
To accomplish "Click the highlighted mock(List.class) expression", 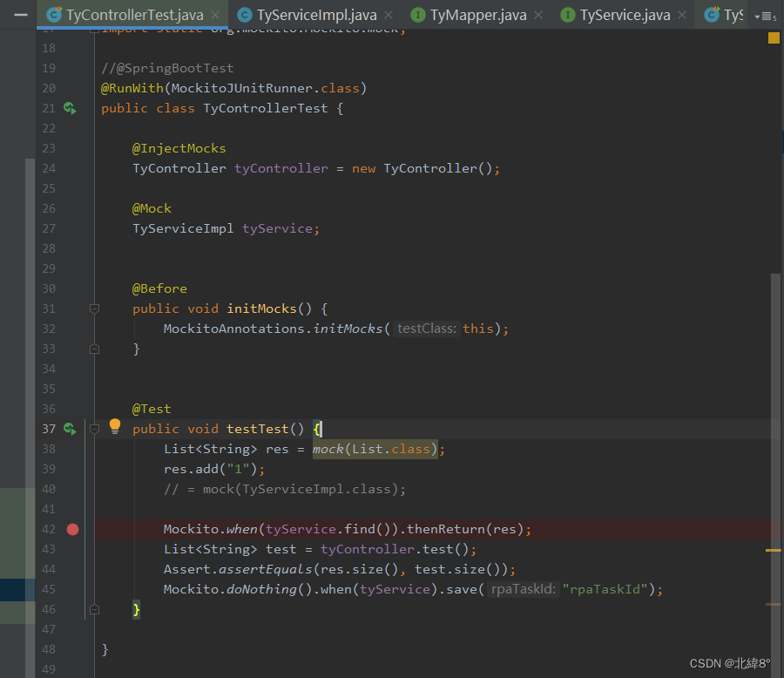I will tap(375, 449).
